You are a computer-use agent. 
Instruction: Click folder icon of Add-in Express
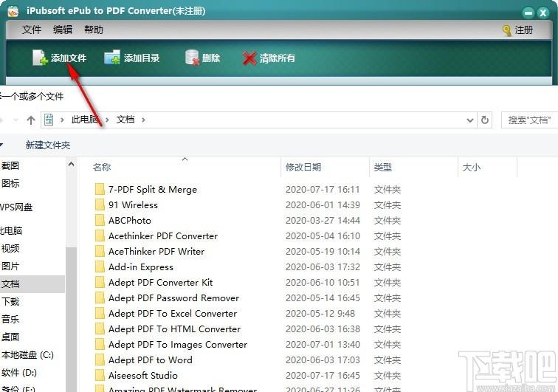coord(100,267)
